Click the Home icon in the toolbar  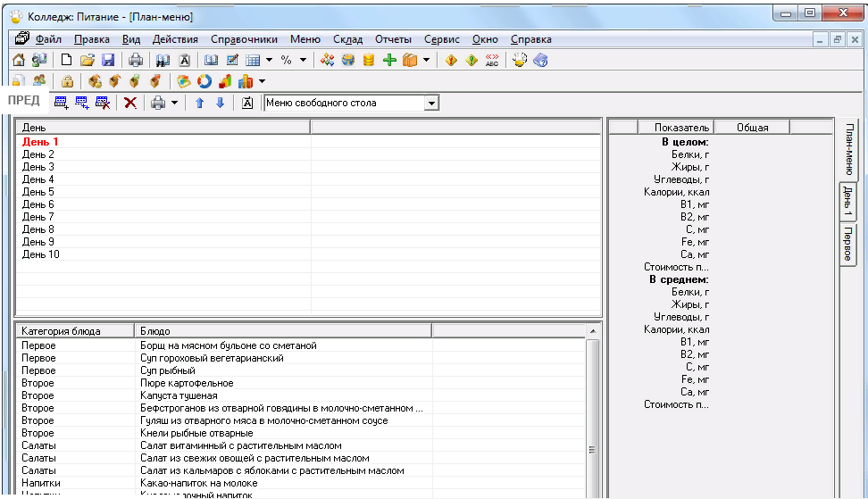click(18, 61)
